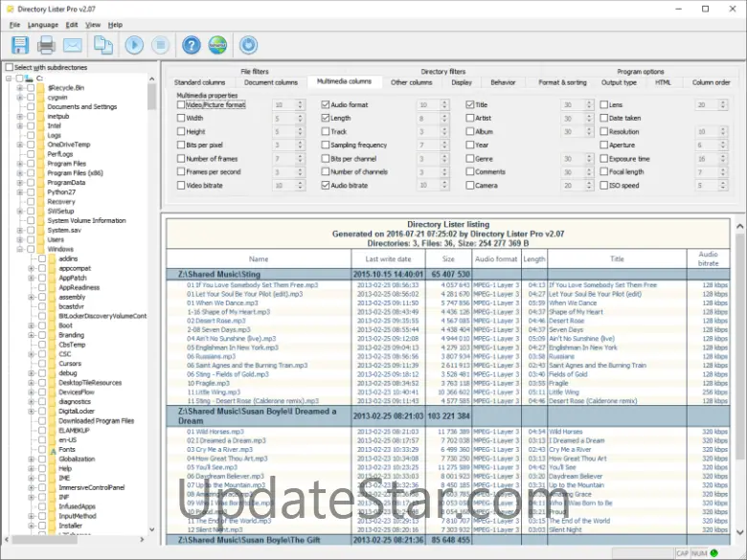
Task: Open the File menu
Action: click(14, 25)
